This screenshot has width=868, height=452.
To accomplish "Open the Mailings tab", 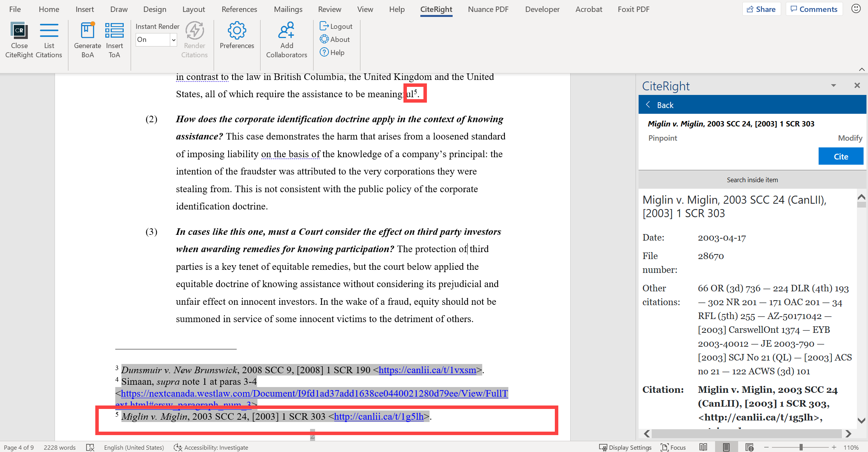I will click(288, 9).
